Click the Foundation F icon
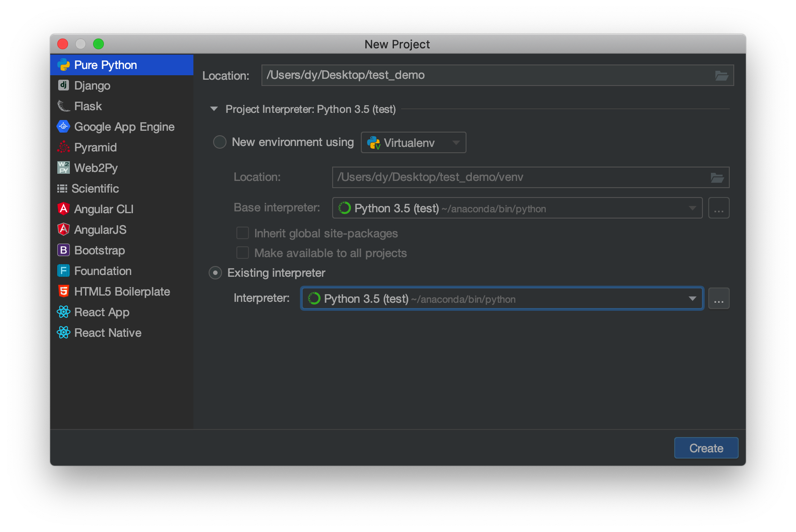The height and width of the screenshot is (532, 796). click(x=64, y=270)
